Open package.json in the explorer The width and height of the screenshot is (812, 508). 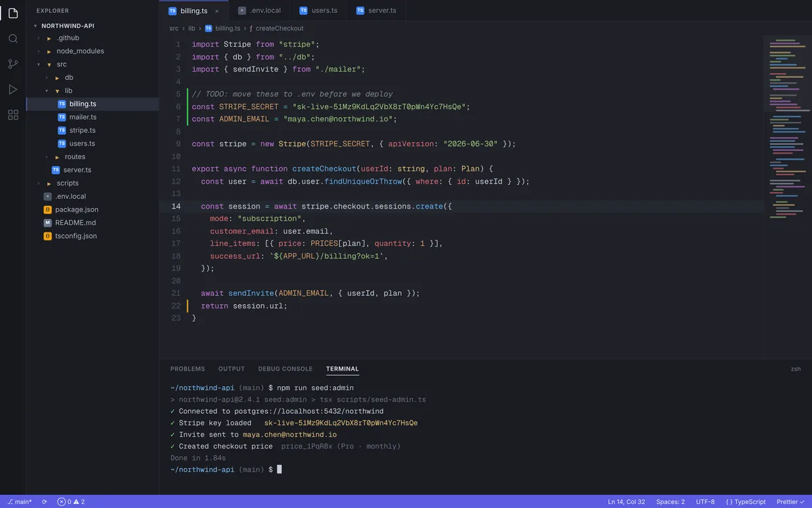tap(92, 209)
